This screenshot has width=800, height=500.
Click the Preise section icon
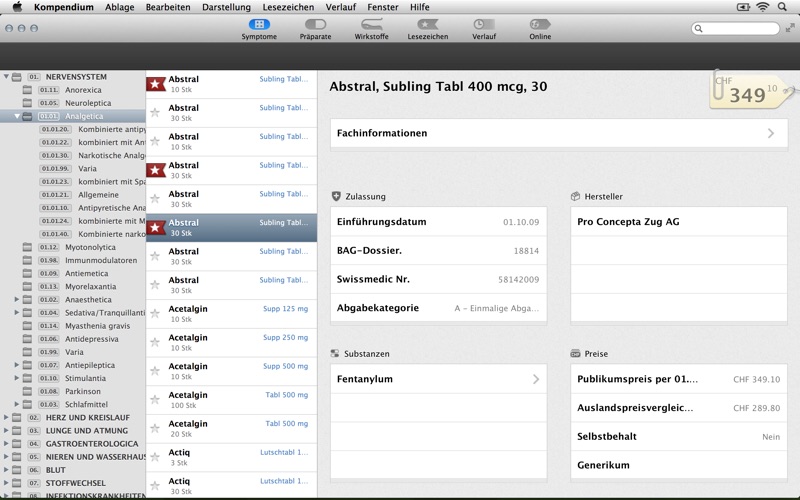pyautogui.click(x=576, y=353)
